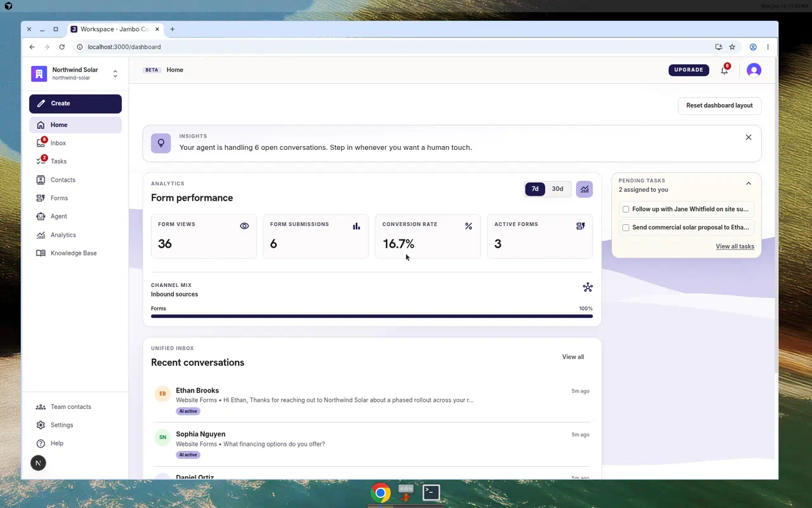Open Sophia Nguyen conversation
The height and width of the screenshot is (508, 812).
(372, 444)
